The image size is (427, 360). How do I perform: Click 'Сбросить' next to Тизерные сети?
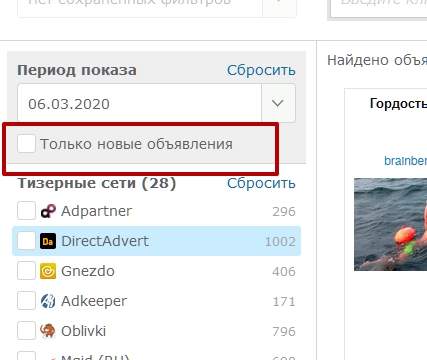(x=261, y=183)
